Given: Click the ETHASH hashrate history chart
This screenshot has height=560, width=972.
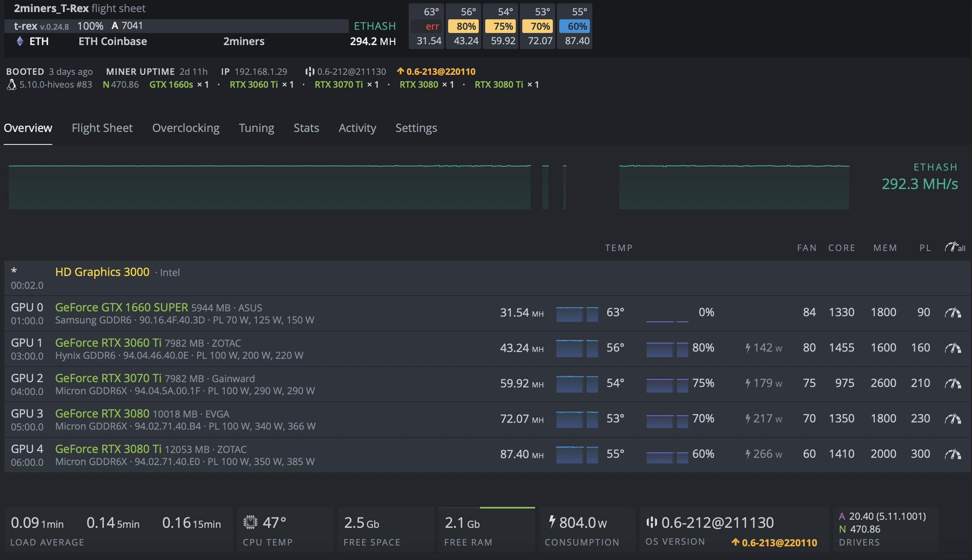Looking at the screenshot, I should tap(429, 187).
